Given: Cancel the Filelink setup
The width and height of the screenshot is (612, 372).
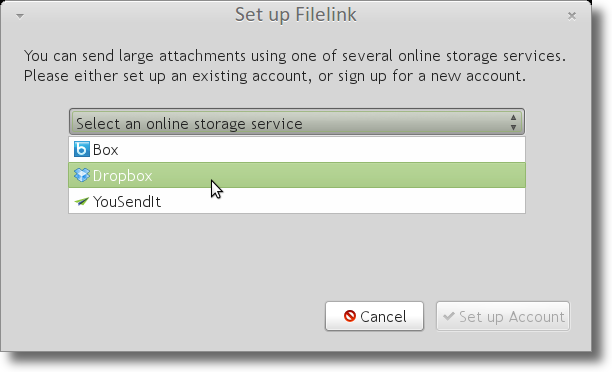Looking at the screenshot, I should pyautogui.click(x=374, y=316).
